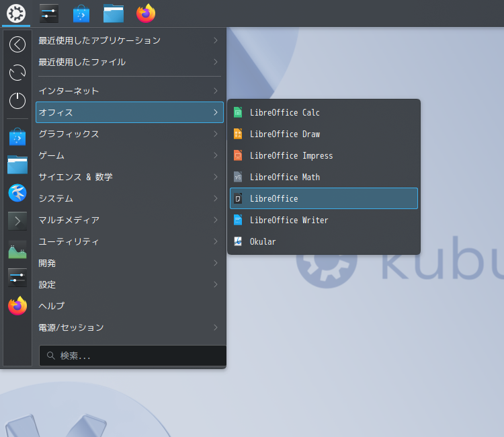Open the 電源/セッション category
Viewport: 504px width, 437px height.
coord(130,327)
